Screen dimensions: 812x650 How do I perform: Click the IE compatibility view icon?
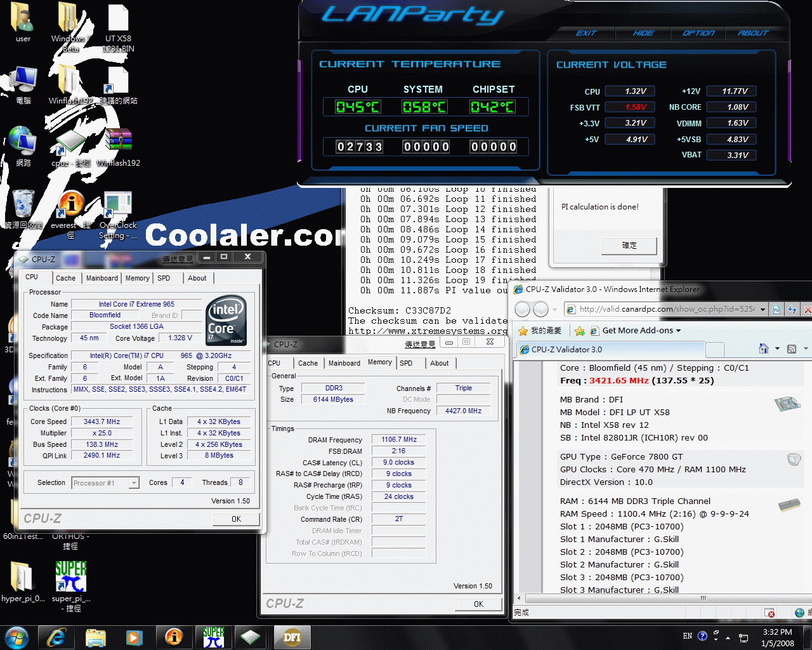776,309
